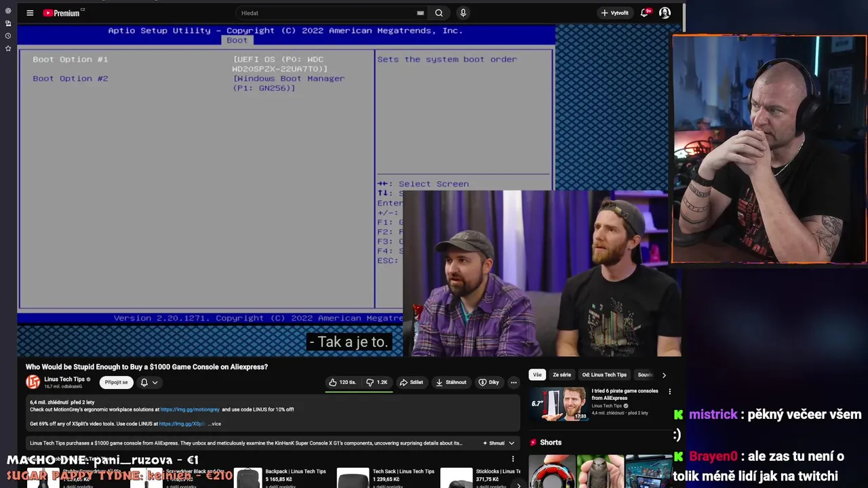Screen dimensions: 868x488
Task: Show next related chips arrow
Action: click(664, 375)
